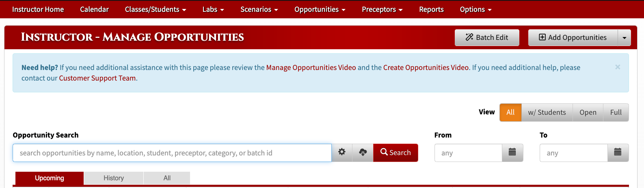The height and width of the screenshot is (188, 644).
Task: Expand the Classes/Students menu
Action: click(x=156, y=9)
